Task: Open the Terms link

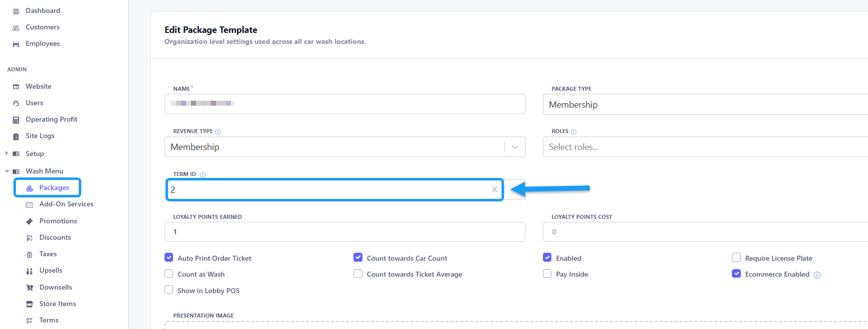Action: pos(49,320)
